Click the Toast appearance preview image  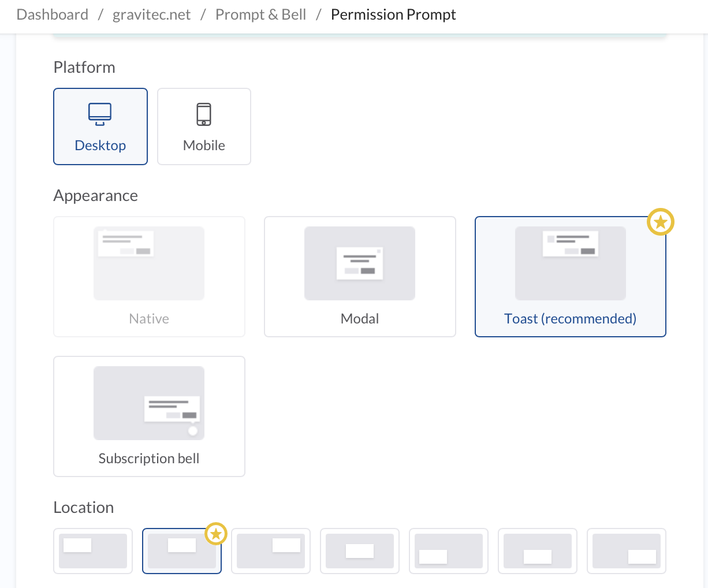coord(570,263)
